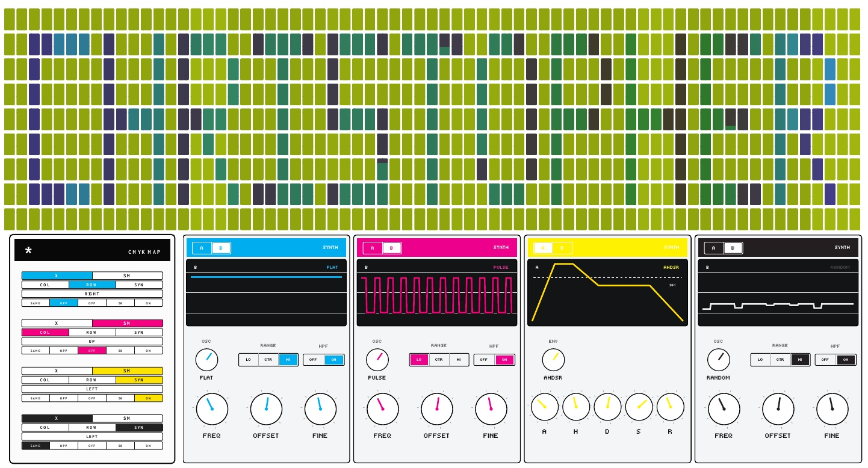Click the magenta OFFSET knob

tap(436, 409)
